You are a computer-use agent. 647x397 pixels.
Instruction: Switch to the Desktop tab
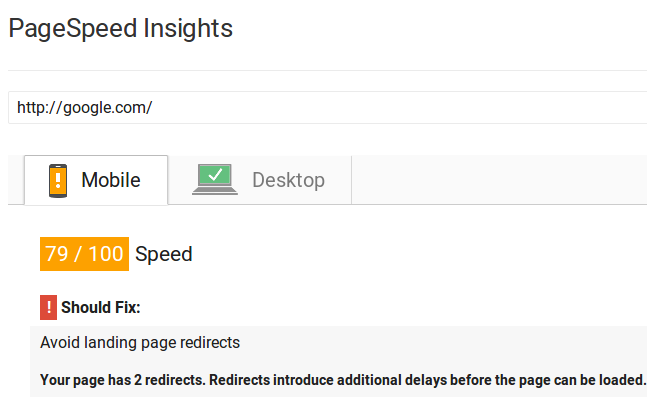[260, 180]
